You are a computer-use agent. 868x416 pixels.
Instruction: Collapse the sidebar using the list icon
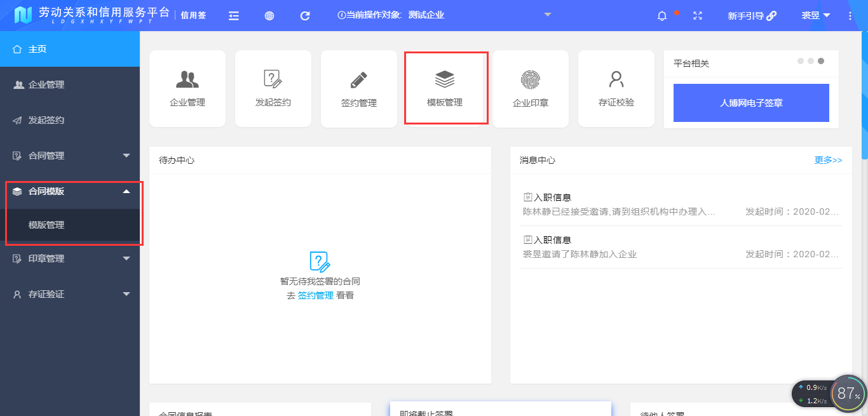[x=233, y=15]
